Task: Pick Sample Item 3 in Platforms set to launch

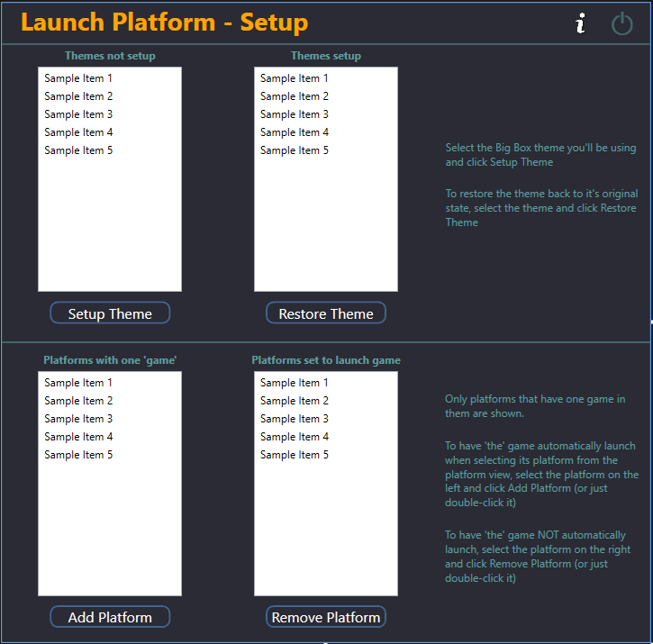Action: pos(295,419)
